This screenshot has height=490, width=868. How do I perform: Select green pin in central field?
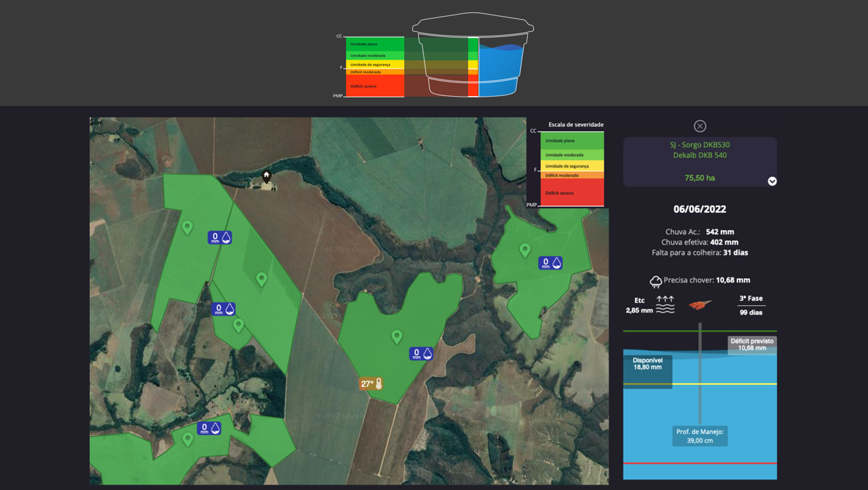(x=397, y=336)
